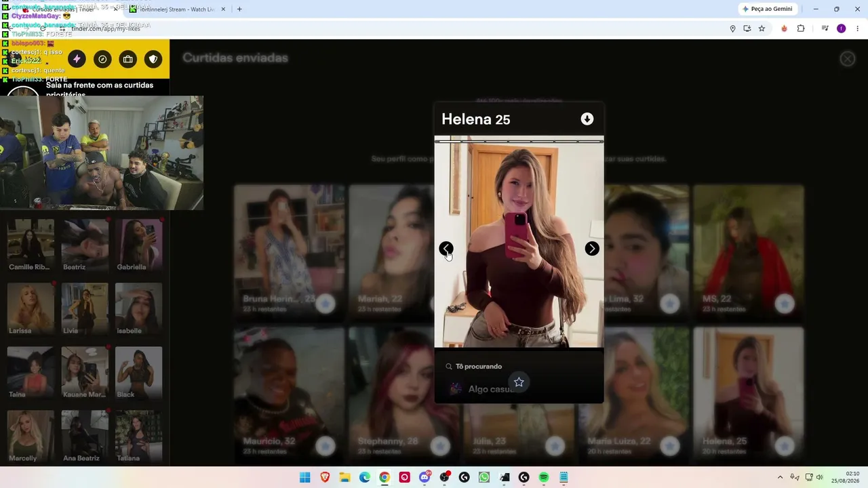Expand the system tray hidden icons chevron
Image resolution: width=868 pixels, height=488 pixels.
(780, 478)
